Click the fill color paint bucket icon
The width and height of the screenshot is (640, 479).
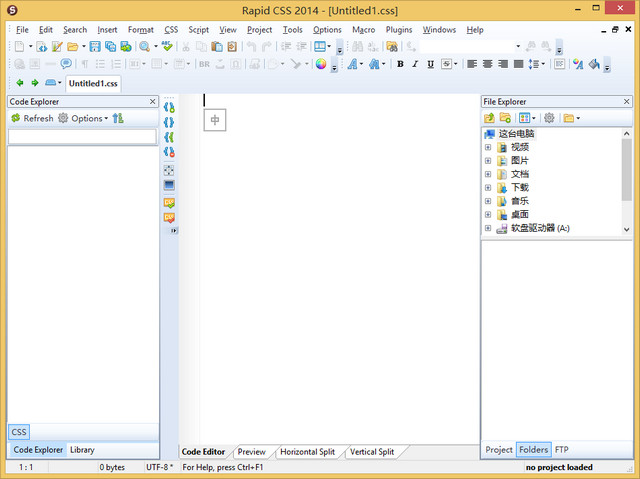pyautogui.click(x=594, y=64)
